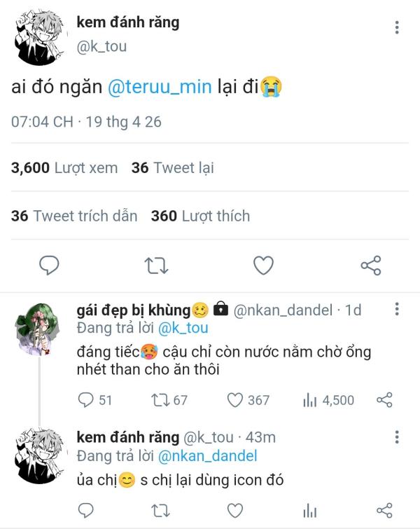This screenshot has height=529, width=420.
Task: Retweet the reply with 67 retweets
Action: pos(169,400)
